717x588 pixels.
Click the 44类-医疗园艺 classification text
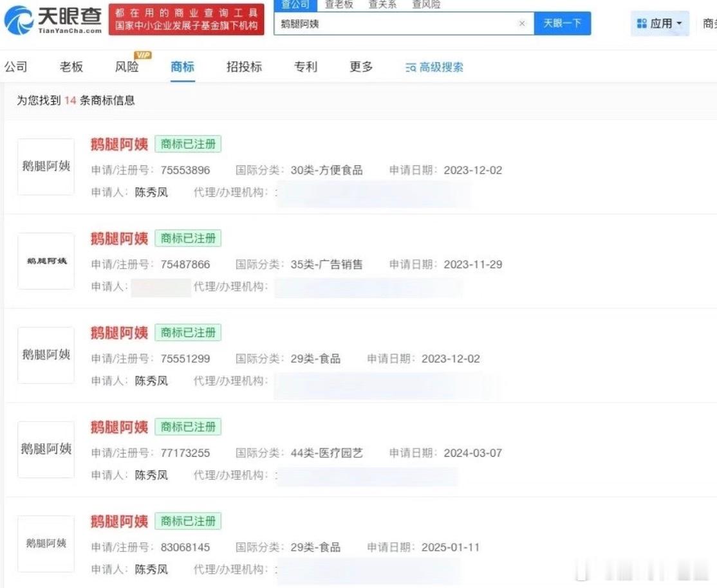coord(326,453)
